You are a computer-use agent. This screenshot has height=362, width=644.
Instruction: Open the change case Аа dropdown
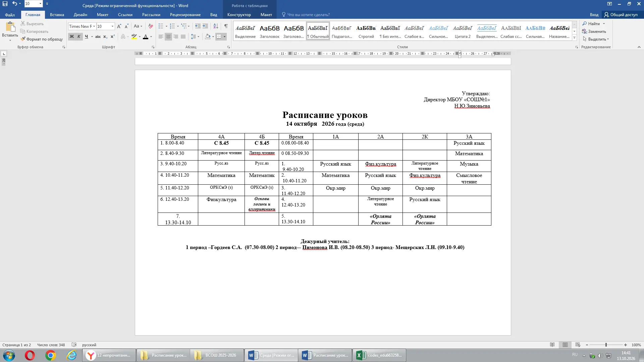[x=138, y=26]
